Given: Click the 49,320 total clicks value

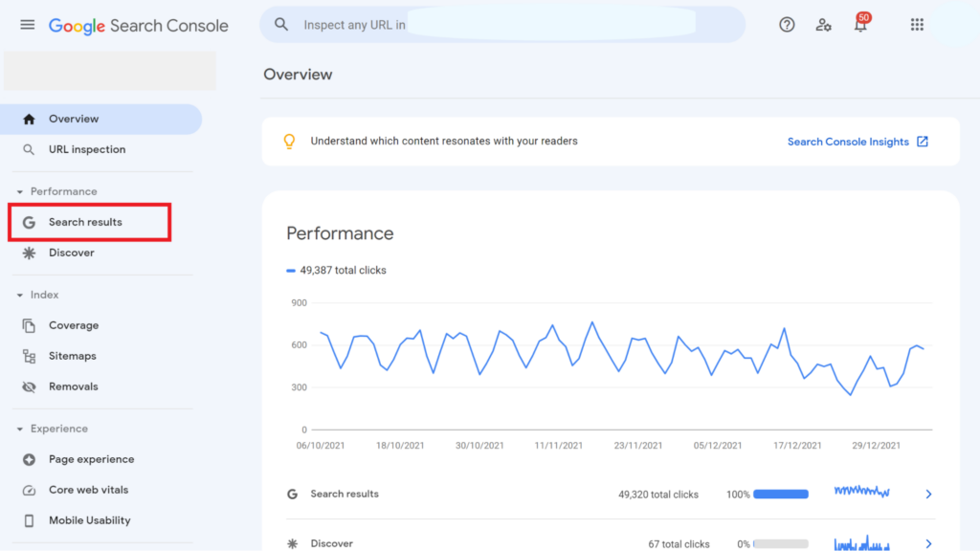Looking at the screenshot, I should (658, 495).
